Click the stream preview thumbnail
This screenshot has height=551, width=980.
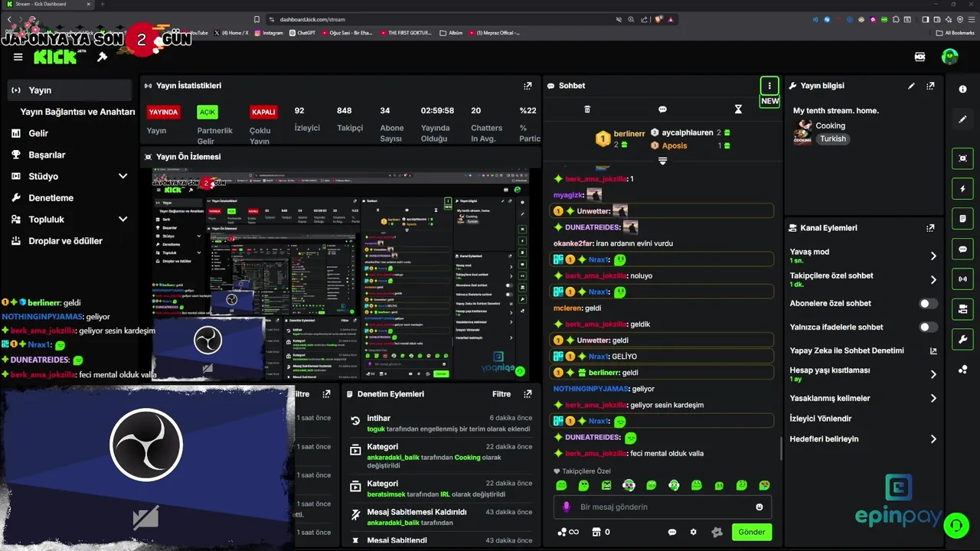coord(341,275)
